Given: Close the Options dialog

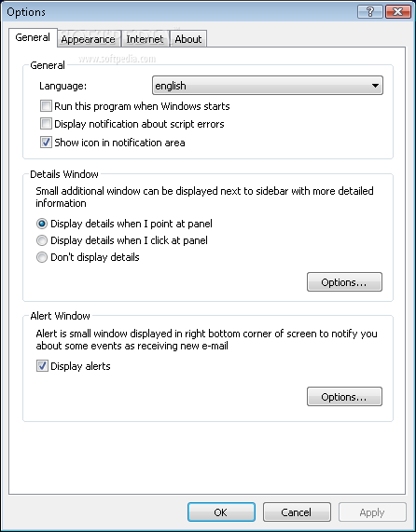Looking at the screenshot, I should tap(397, 11).
